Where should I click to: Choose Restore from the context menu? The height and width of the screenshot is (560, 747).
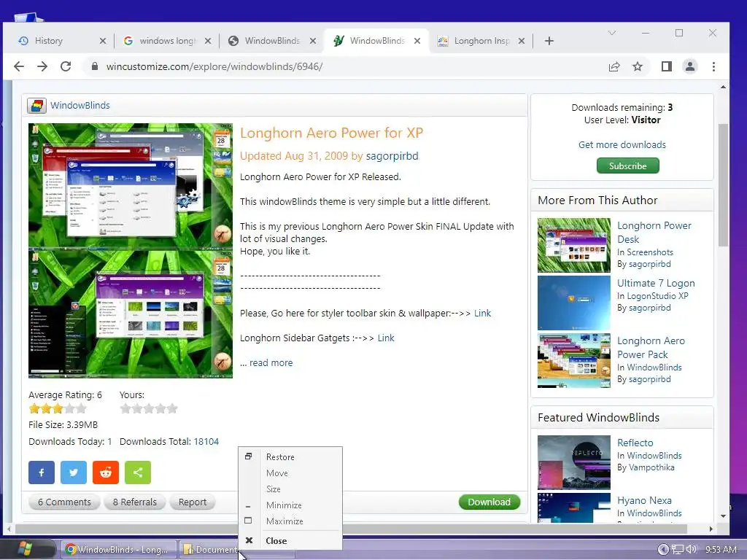(290, 457)
